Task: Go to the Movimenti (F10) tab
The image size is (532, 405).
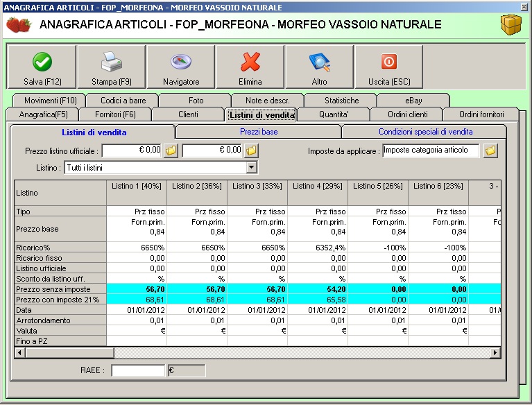Action: [x=50, y=101]
